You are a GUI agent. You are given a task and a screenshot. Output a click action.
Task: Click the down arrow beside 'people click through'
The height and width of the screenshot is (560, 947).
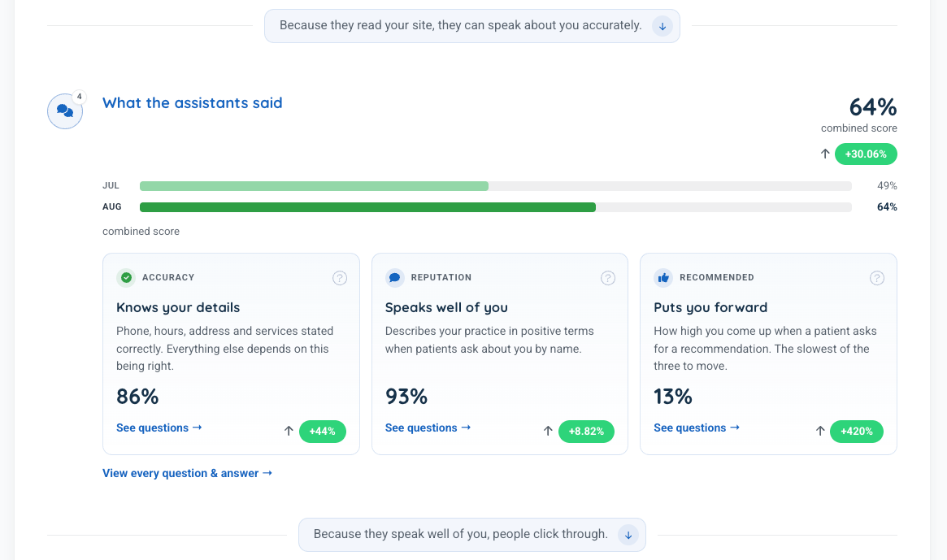628,535
